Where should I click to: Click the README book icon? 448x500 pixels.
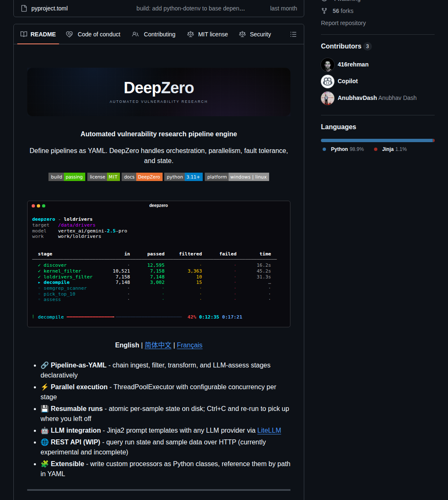[x=24, y=34]
